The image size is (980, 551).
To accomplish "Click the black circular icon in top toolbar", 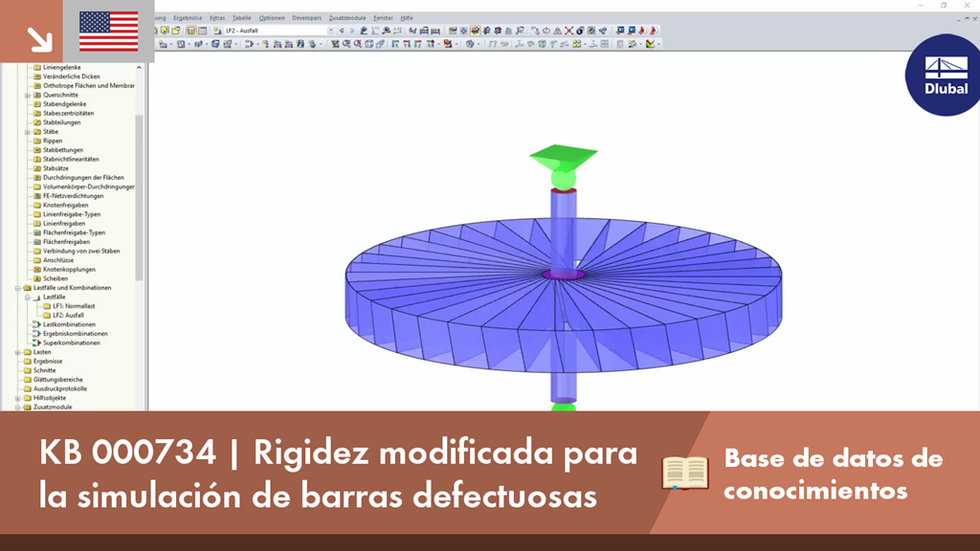I will coord(580,31).
